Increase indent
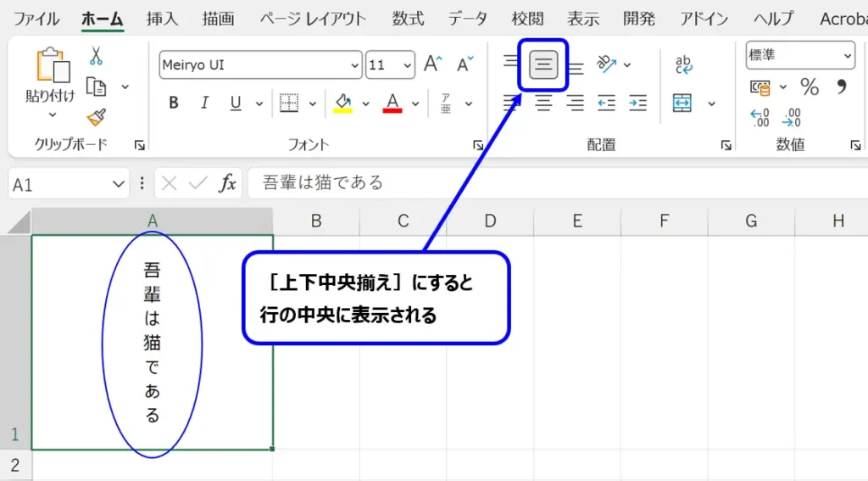 (637, 103)
